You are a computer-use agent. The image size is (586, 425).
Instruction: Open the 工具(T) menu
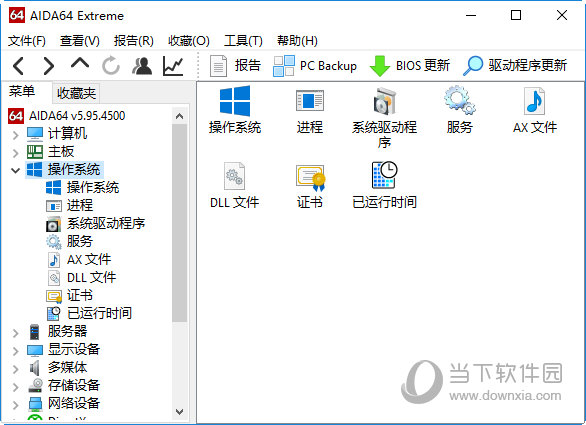pos(243,40)
